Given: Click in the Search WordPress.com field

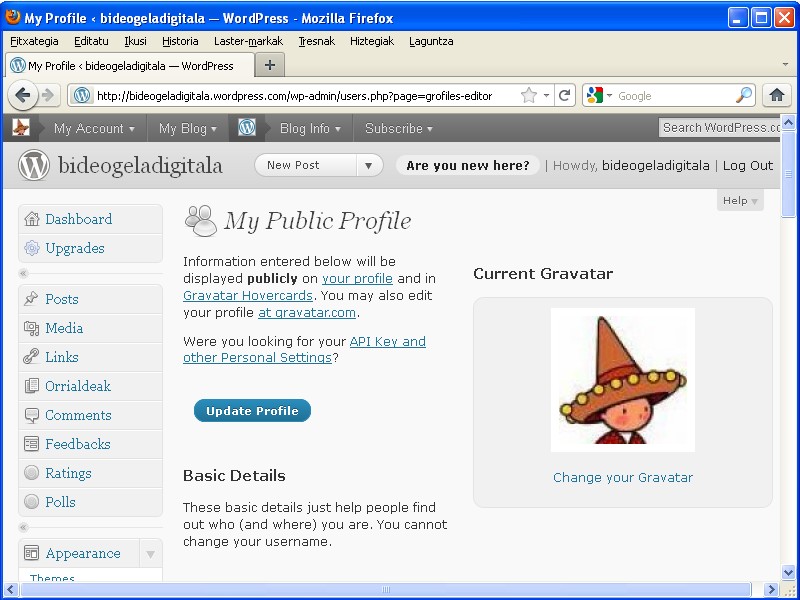Looking at the screenshot, I should click(x=719, y=128).
